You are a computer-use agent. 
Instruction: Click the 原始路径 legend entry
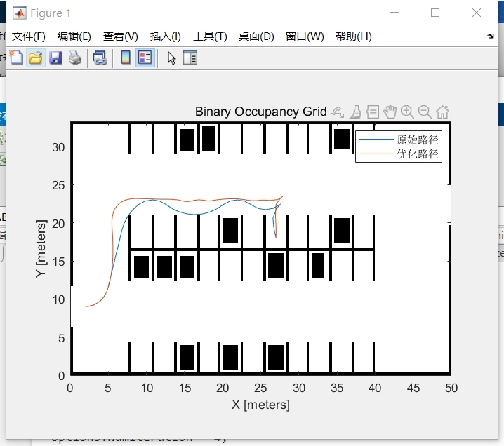[x=399, y=140]
